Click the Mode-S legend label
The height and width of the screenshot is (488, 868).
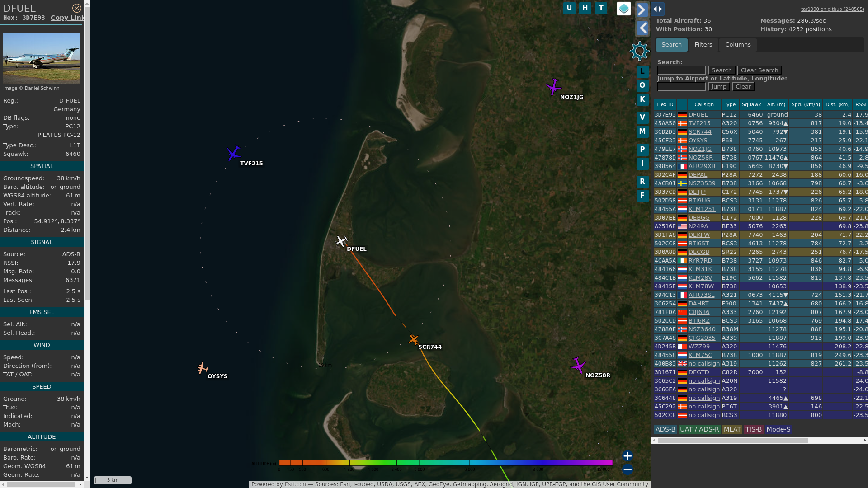pos(778,430)
